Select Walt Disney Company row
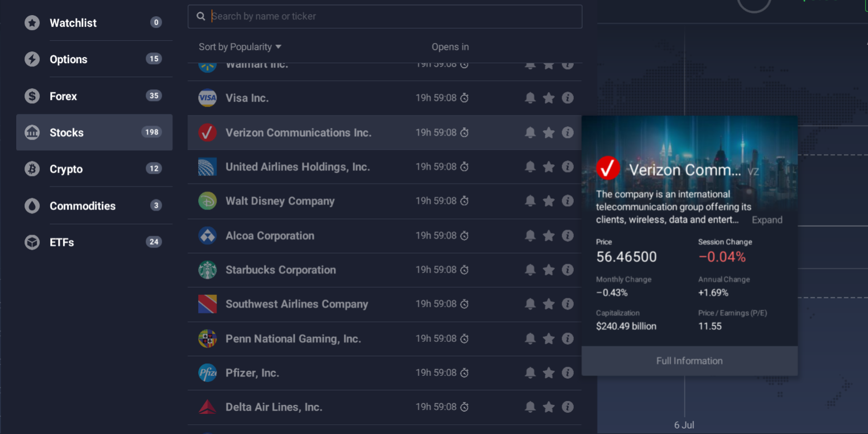Viewport: 868px width, 434px height. pyautogui.click(x=385, y=201)
